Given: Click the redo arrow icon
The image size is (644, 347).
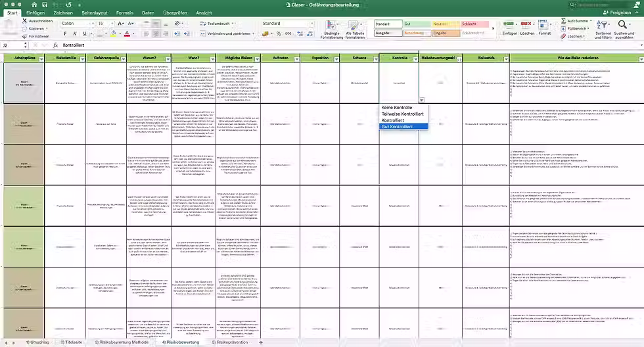Looking at the screenshot, I should click(x=68, y=5).
